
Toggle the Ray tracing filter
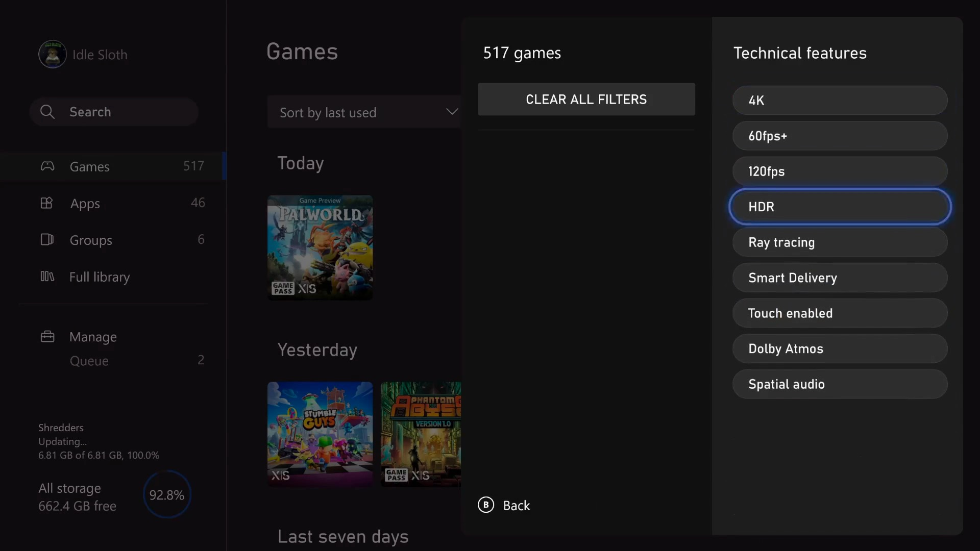tap(840, 242)
